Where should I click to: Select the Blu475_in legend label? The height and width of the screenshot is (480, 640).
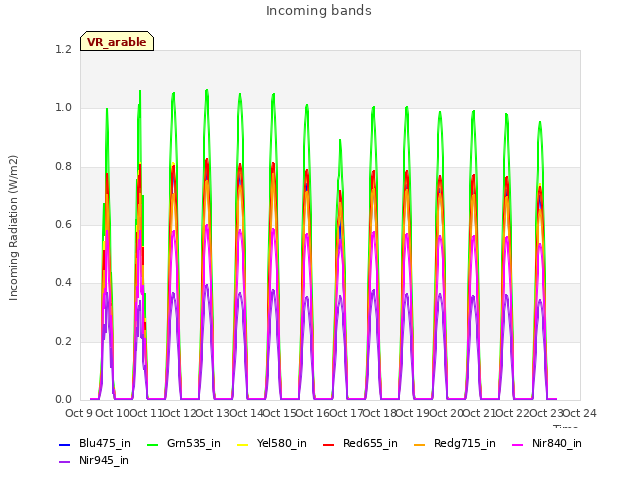105,443
